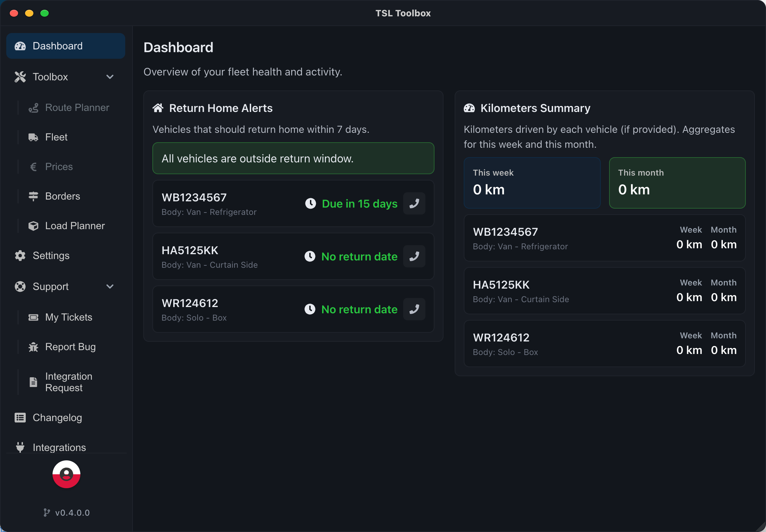Viewport: 766px width, 532px height.
Task: Open Load Planner package icon
Action: [33, 226]
